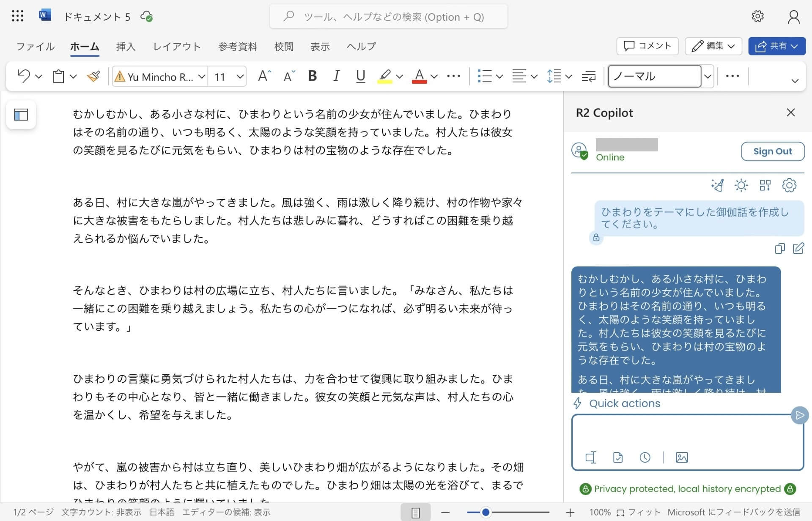Expand the alignment dropdown arrow
The width and height of the screenshot is (812, 521).
[534, 77]
